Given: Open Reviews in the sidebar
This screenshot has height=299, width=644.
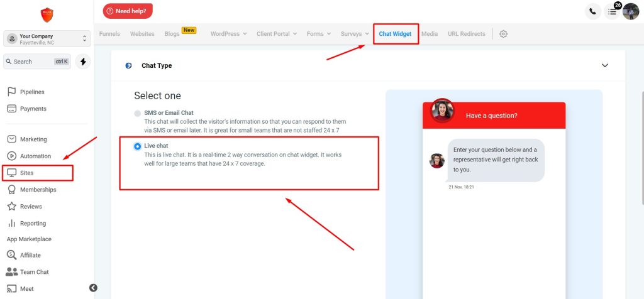Looking at the screenshot, I should (x=31, y=207).
